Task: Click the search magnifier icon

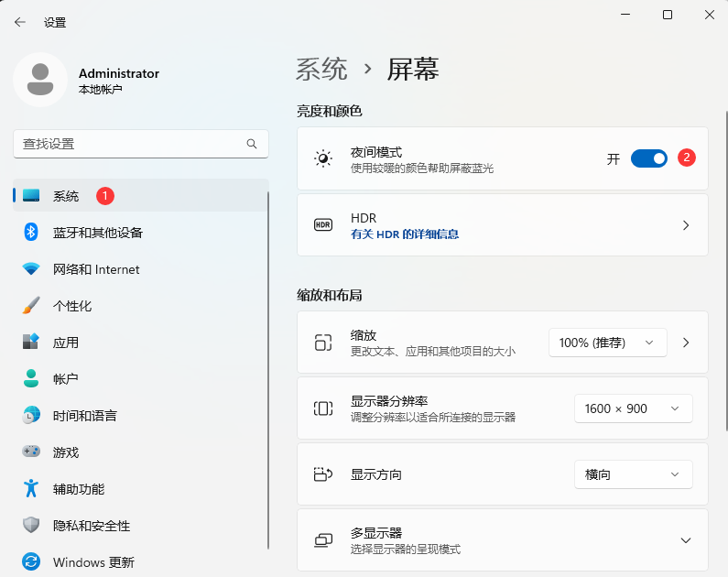Action: [x=252, y=144]
